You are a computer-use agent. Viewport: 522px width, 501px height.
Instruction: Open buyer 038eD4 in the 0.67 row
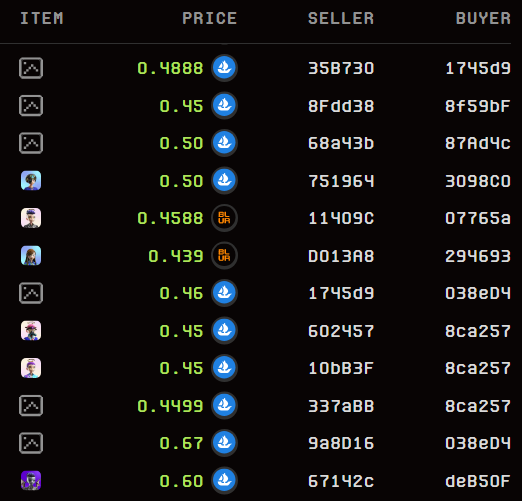click(478, 443)
